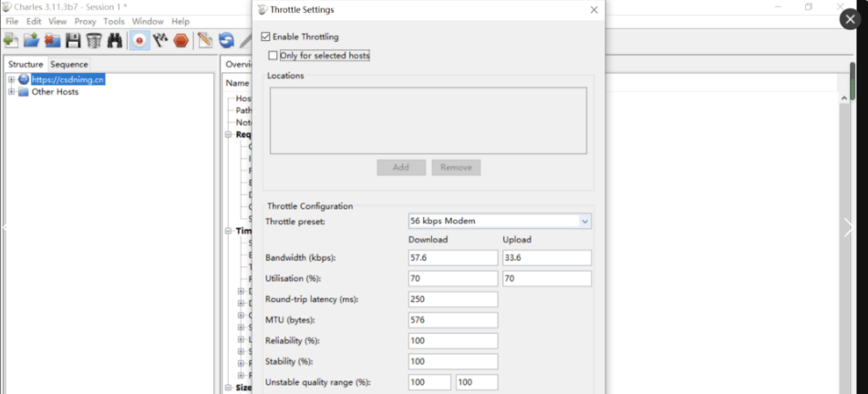868x394 pixels.
Task: Go to next image with the right arrow
Action: click(849, 227)
